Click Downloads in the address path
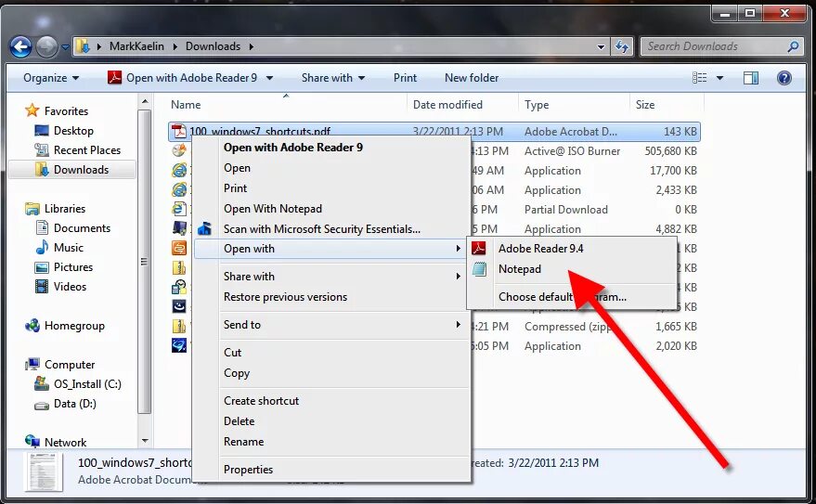 coord(213,46)
